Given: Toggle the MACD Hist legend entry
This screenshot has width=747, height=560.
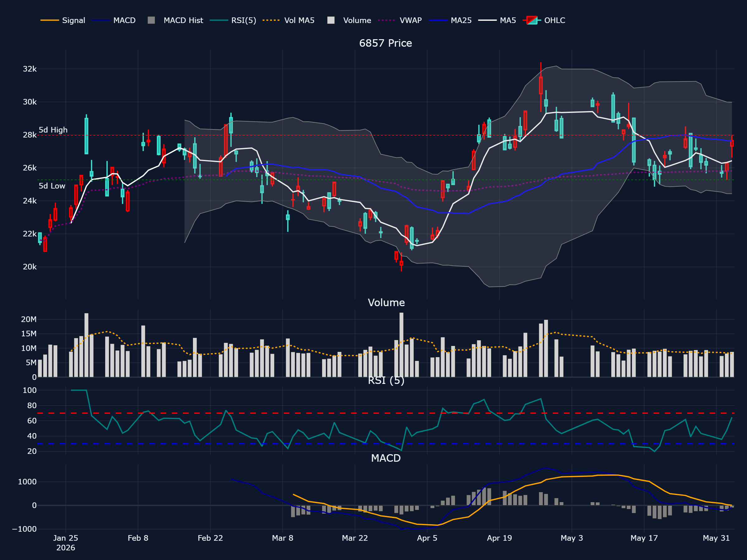Looking at the screenshot, I should point(175,20).
